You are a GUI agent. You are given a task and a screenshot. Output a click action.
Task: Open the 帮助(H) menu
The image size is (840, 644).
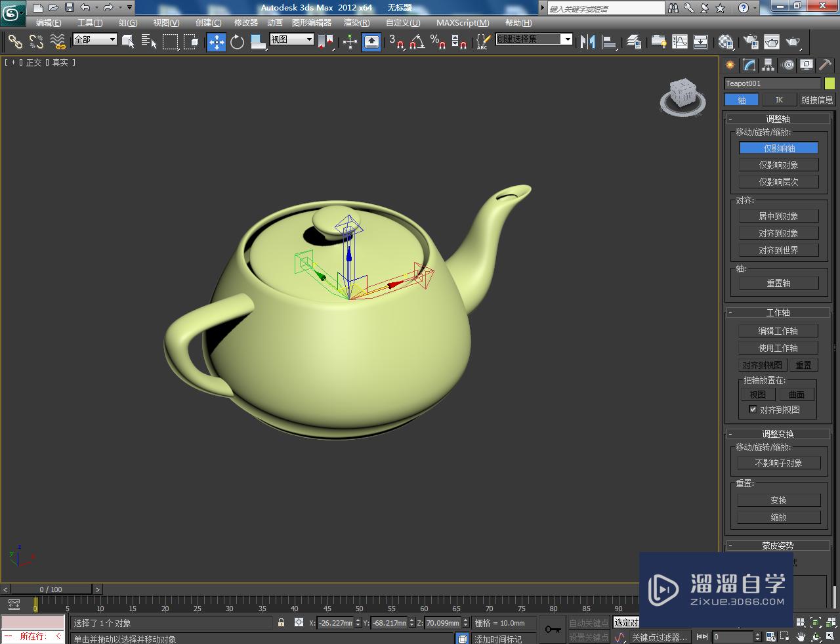tap(518, 22)
